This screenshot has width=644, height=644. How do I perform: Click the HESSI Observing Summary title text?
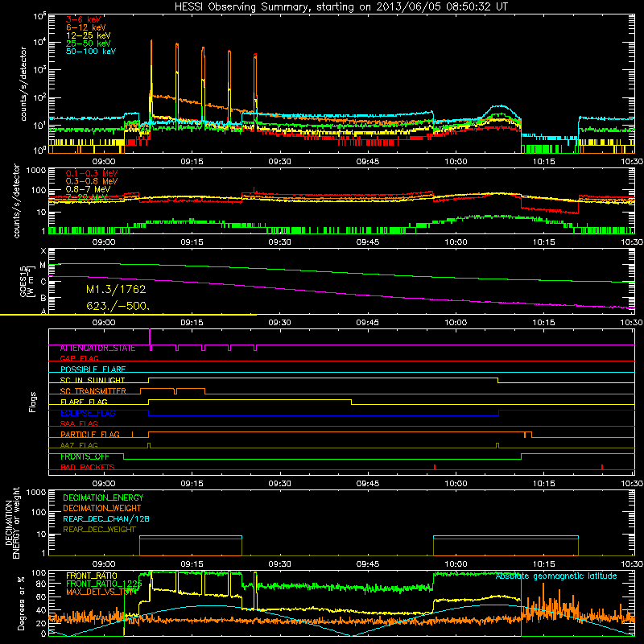coord(341,7)
